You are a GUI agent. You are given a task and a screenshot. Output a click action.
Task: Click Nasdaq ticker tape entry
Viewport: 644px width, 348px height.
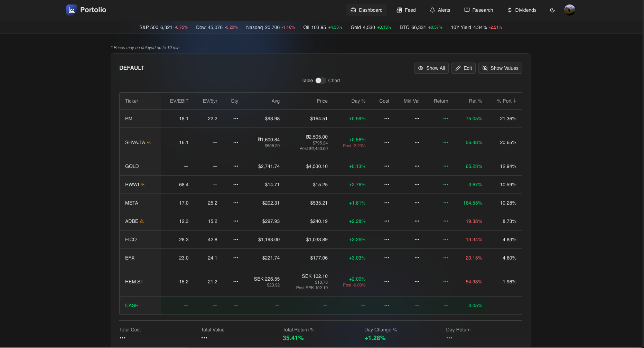point(271,27)
